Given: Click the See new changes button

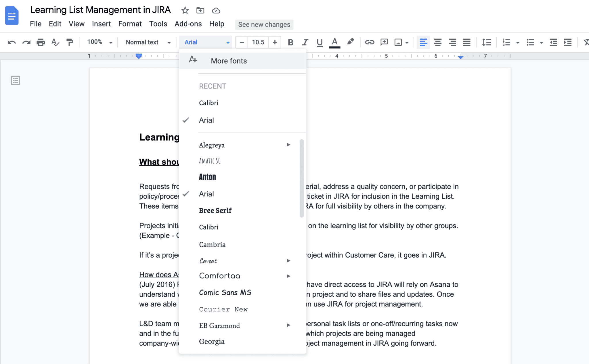Looking at the screenshot, I should (x=264, y=24).
